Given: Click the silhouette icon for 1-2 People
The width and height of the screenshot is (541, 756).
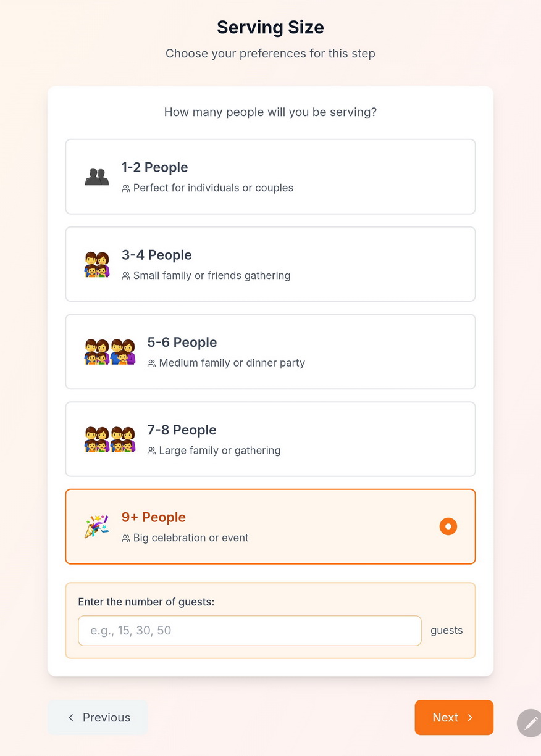Looking at the screenshot, I should pyautogui.click(x=96, y=177).
